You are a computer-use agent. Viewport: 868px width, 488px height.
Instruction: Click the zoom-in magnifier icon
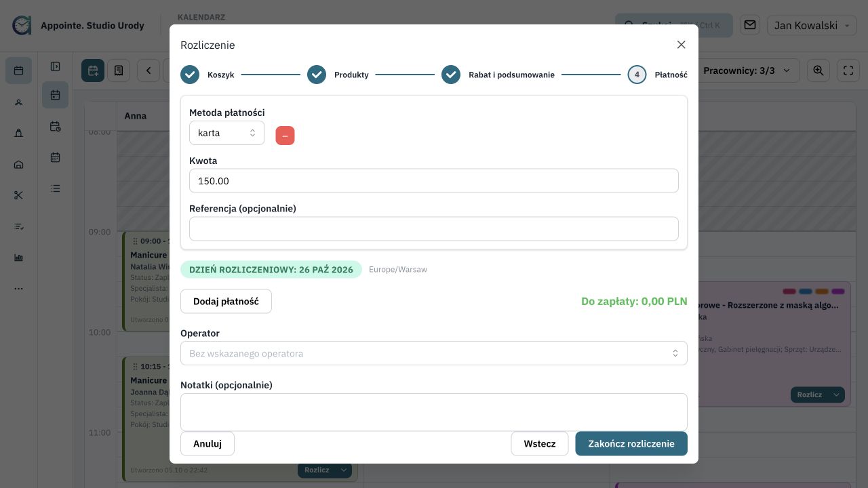pos(818,70)
